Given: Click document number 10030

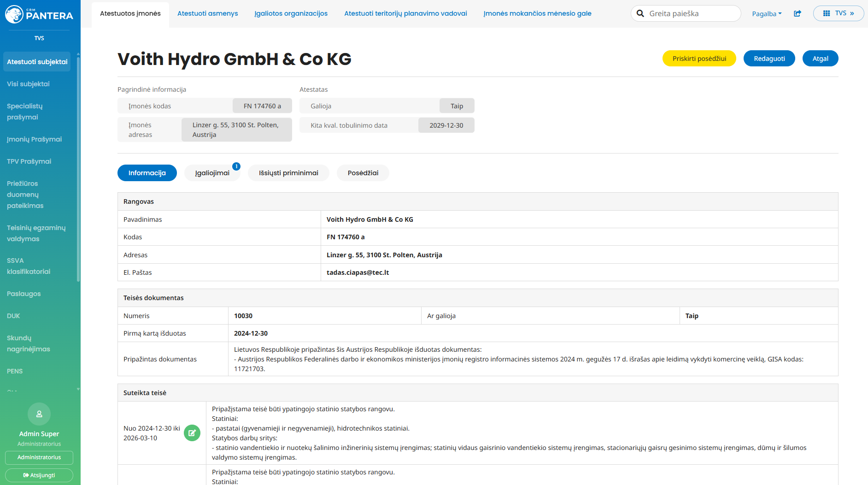Looking at the screenshot, I should click(243, 316).
